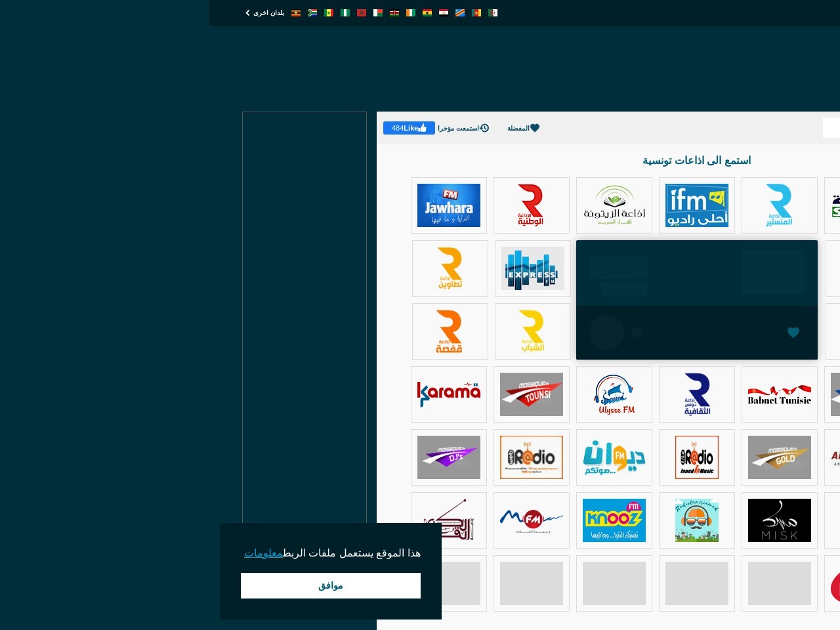The height and width of the screenshot is (630, 840).
Task: Select the Ghana flag
Action: [427, 12]
